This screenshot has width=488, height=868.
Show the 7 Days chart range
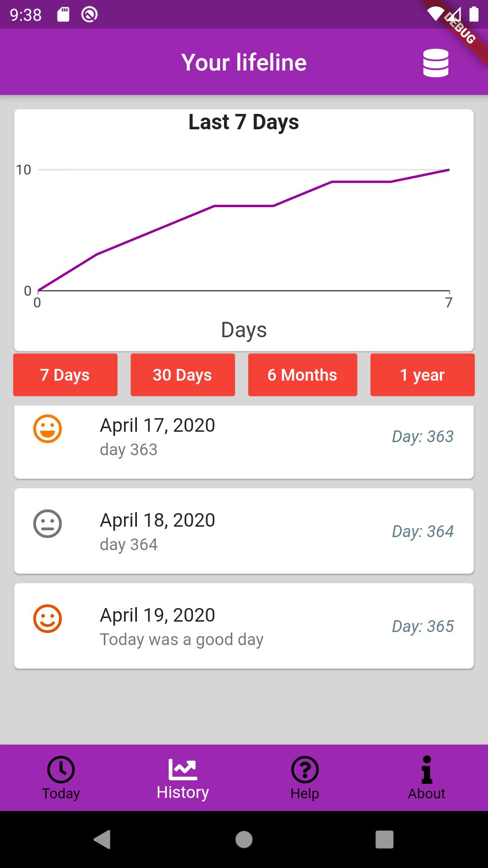tap(65, 375)
